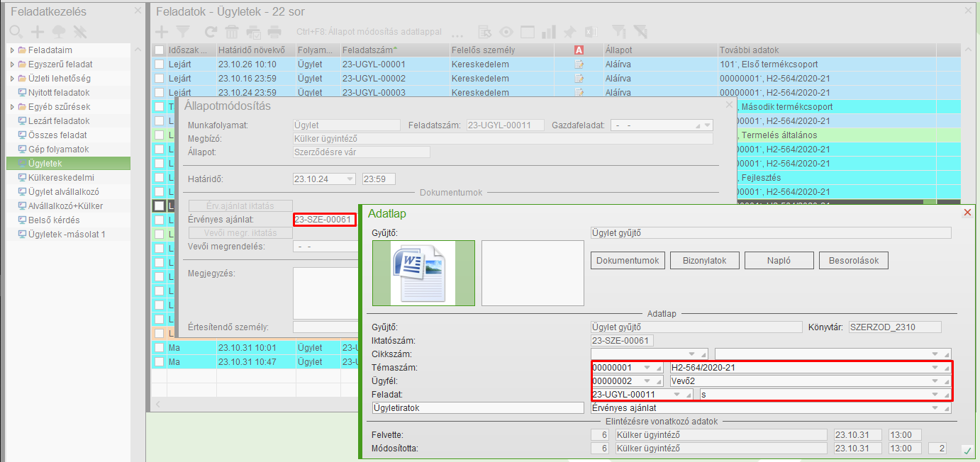Open the bar chart icon in Feladatok toolbar

click(548, 32)
